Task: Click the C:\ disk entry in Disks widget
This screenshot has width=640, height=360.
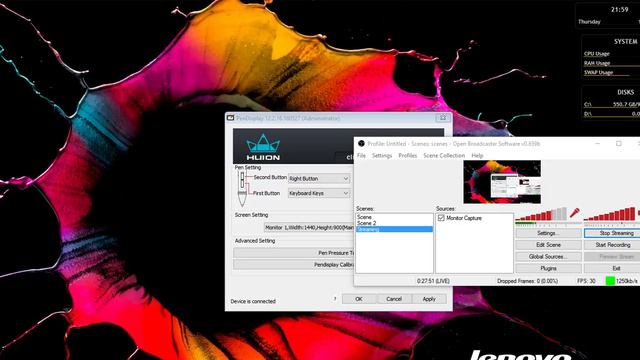Action: (612, 104)
